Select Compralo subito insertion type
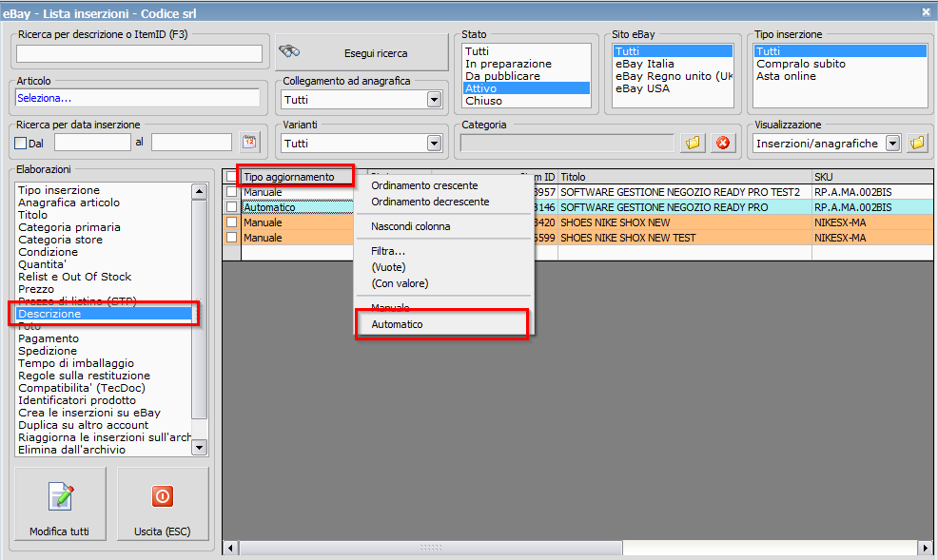This screenshot has height=560, width=938. [x=840, y=64]
